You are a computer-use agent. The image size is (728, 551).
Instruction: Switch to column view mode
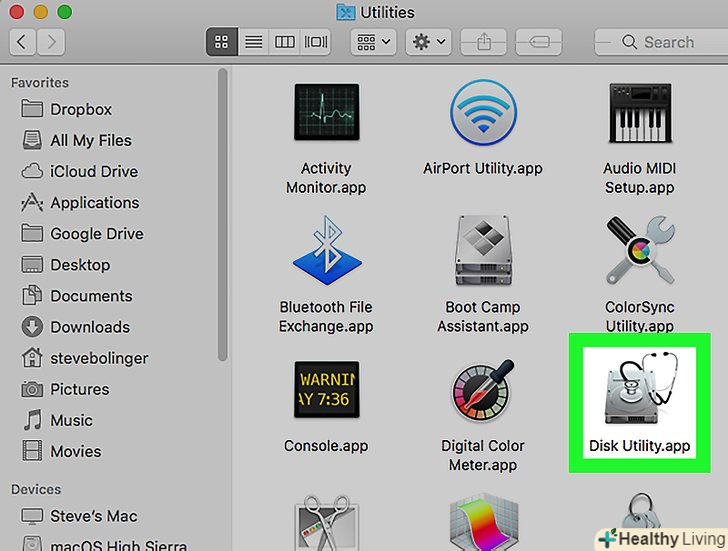[285, 42]
